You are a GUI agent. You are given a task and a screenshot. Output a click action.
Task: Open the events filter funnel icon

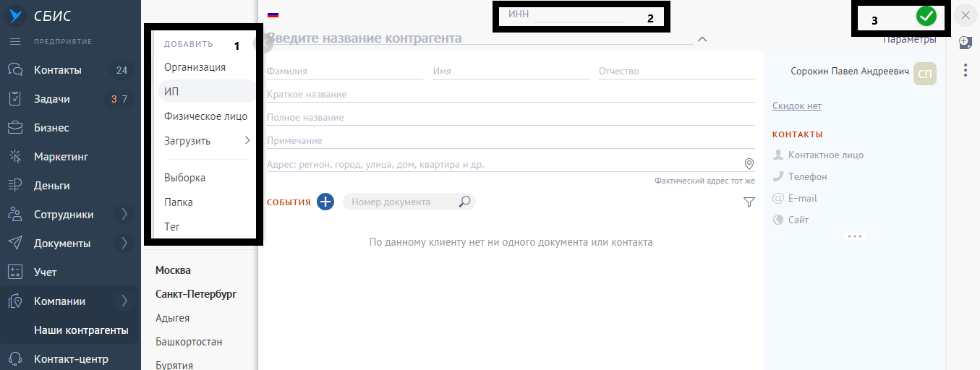tap(749, 202)
